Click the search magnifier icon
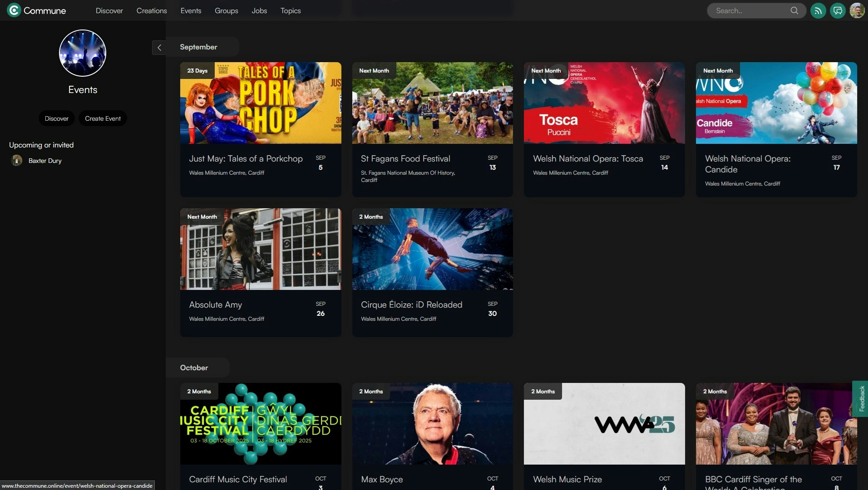 point(794,10)
